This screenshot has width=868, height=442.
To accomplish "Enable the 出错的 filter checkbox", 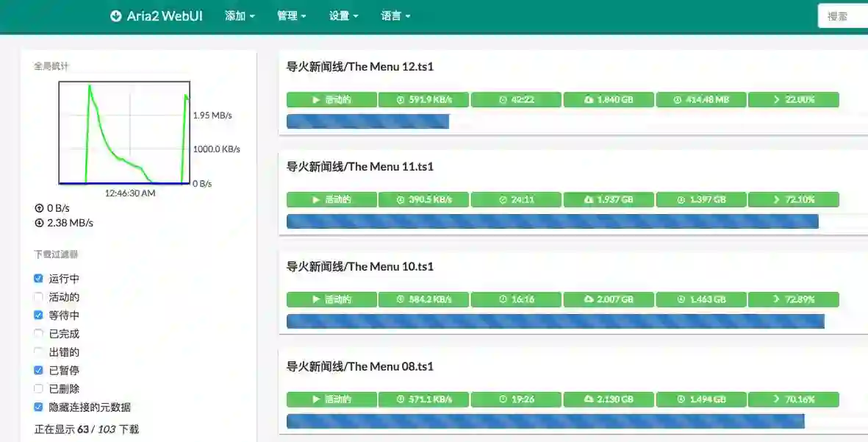I will tap(38, 352).
